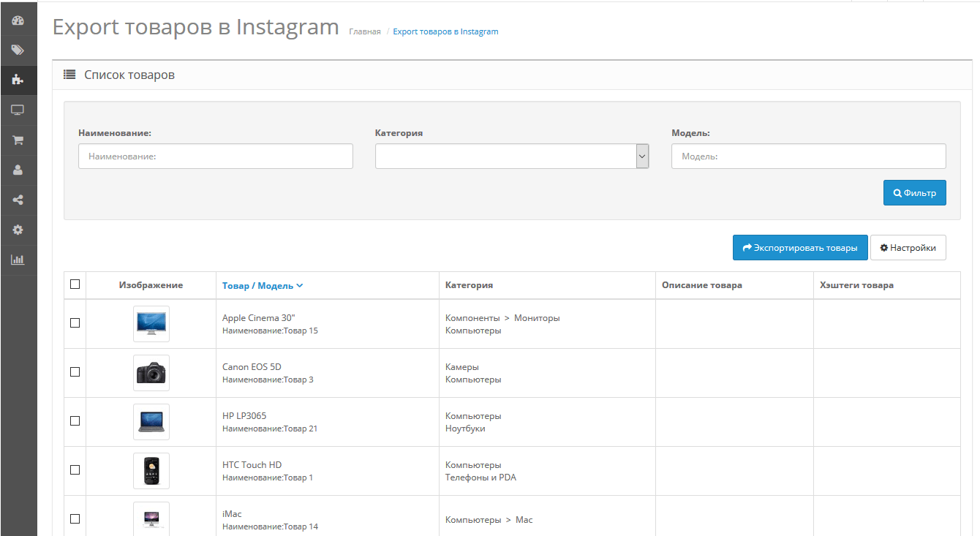Click Наименование:Товар 14 model text

tap(270, 526)
